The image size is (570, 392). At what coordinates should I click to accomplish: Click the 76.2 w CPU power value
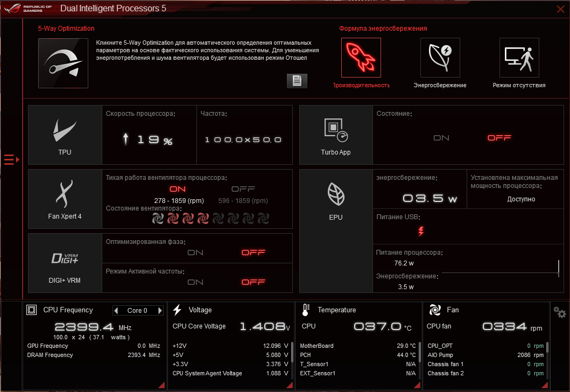click(404, 263)
